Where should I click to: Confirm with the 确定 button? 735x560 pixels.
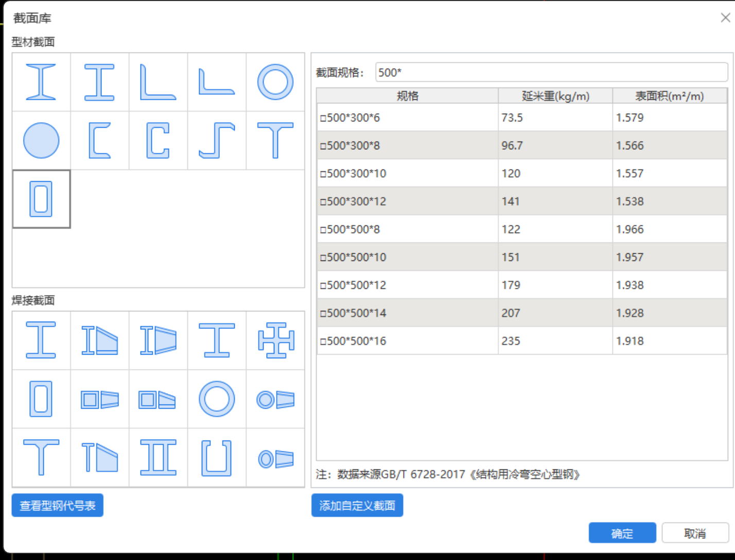[622, 533]
